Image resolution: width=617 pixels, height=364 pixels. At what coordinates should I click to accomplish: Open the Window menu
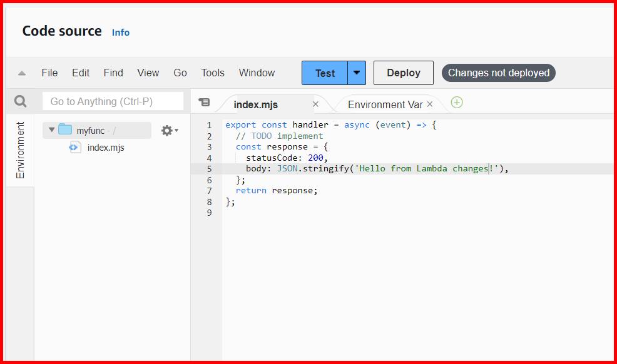coord(257,73)
